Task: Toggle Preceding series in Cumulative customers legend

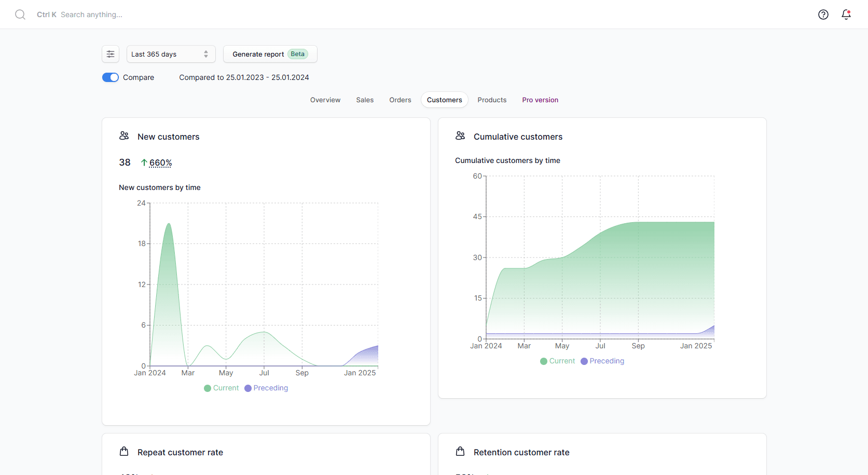Action: tap(606, 361)
